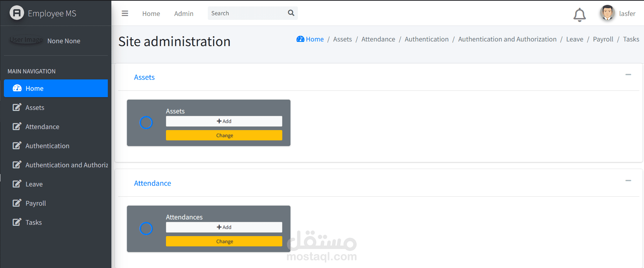Click the Attendance breadcrumb link

[x=378, y=39]
